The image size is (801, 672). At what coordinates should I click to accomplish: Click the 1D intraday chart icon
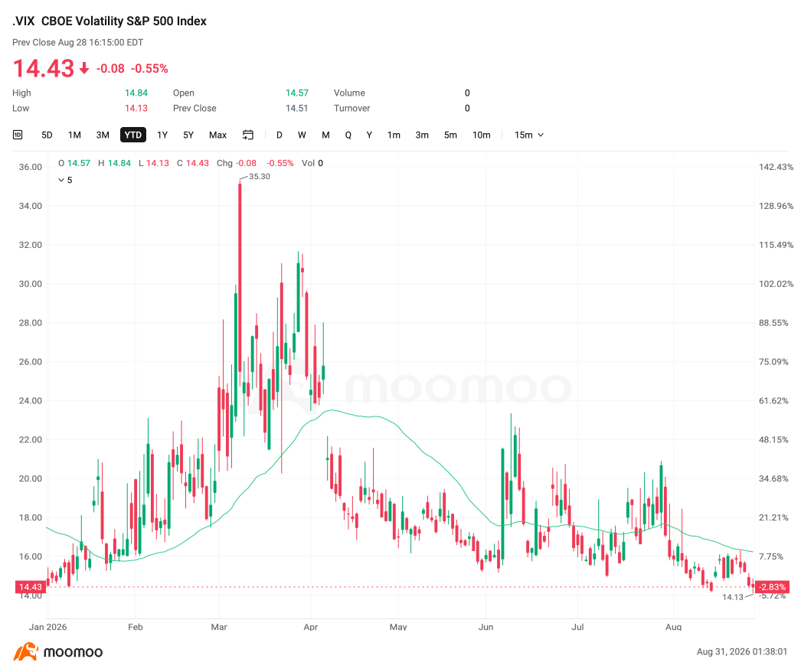click(x=18, y=135)
